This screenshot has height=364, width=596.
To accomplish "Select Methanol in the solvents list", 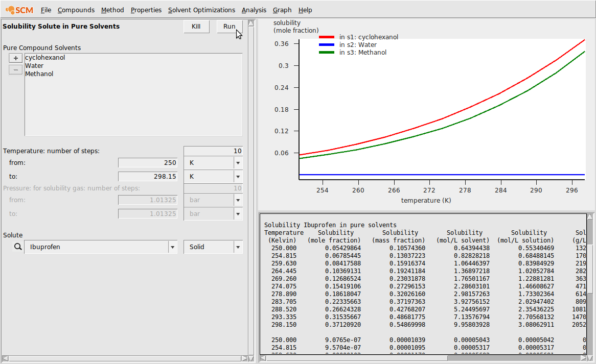I will (x=39, y=74).
